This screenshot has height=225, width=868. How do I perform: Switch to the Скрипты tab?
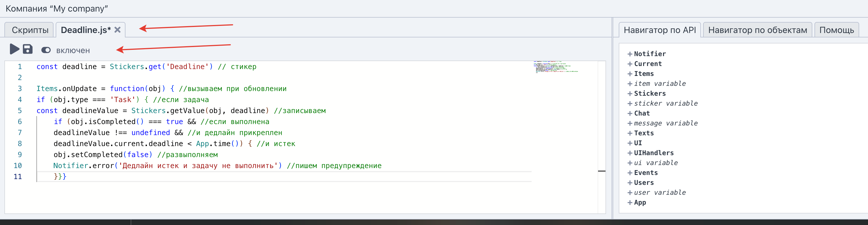click(30, 30)
